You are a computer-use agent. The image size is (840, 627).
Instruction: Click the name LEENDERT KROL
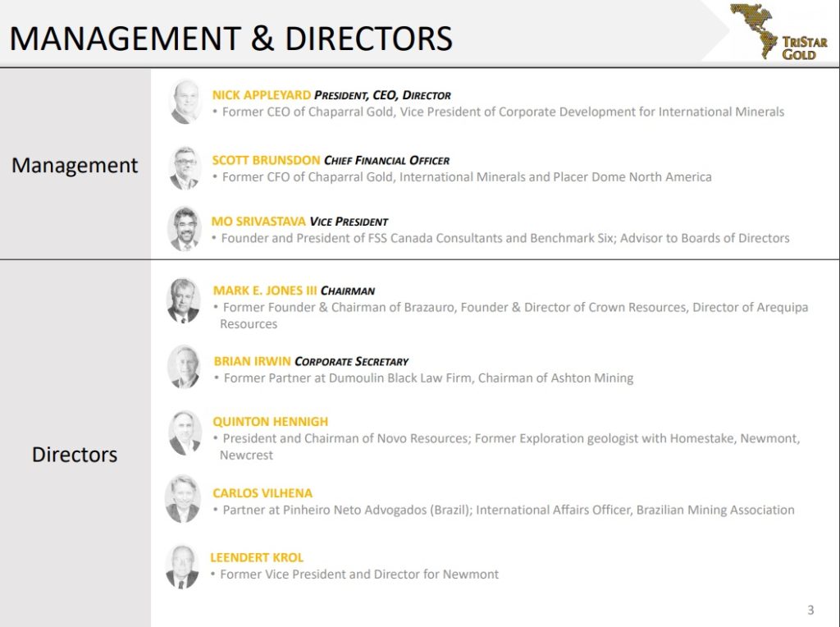click(x=257, y=557)
